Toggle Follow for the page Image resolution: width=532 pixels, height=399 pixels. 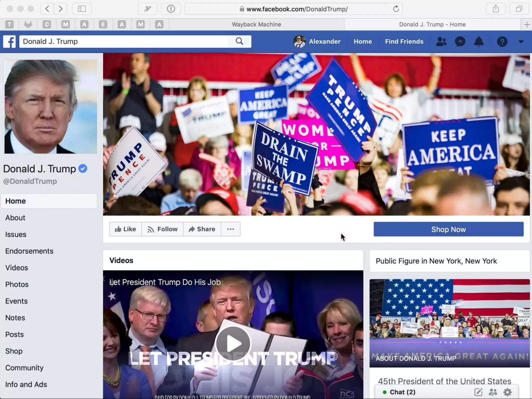point(162,229)
